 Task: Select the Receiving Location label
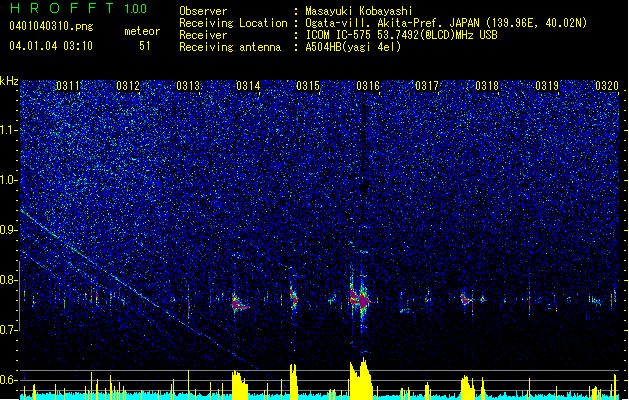(x=233, y=23)
